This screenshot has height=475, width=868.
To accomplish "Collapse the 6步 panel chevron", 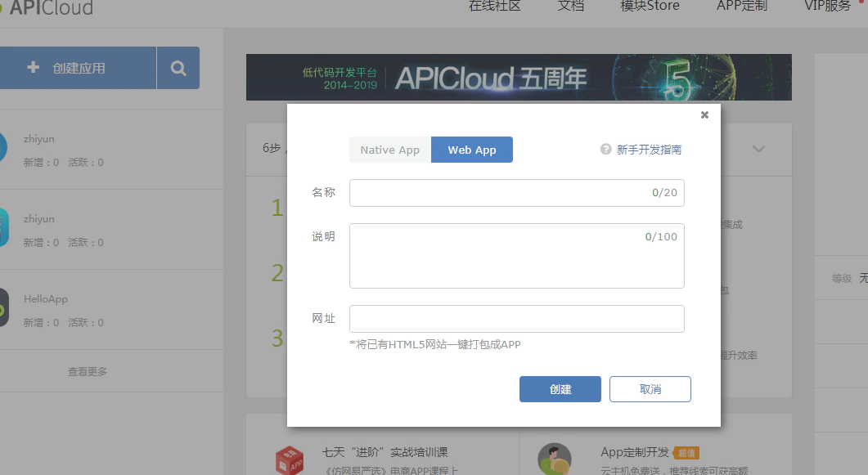I will pos(759,149).
